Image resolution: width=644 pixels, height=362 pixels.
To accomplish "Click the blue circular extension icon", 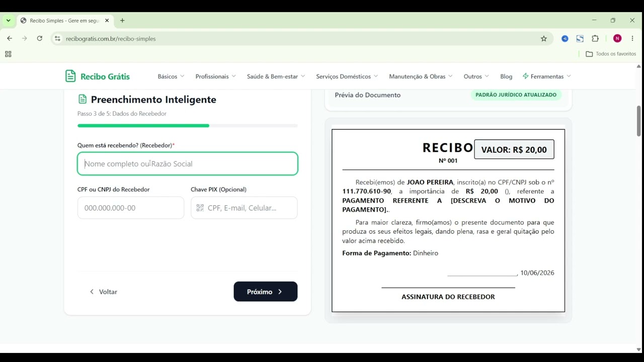I will click(x=565, y=38).
